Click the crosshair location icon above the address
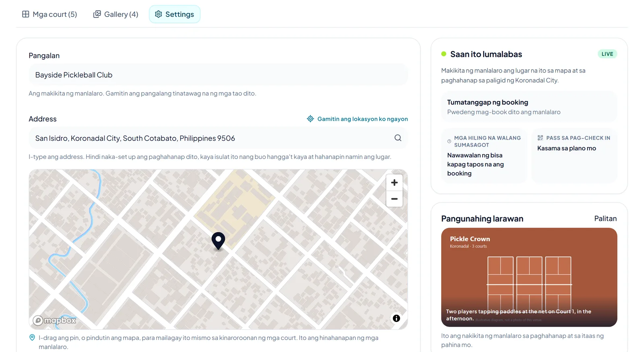The width and height of the screenshot is (644, 352). (x=310, y=119)
